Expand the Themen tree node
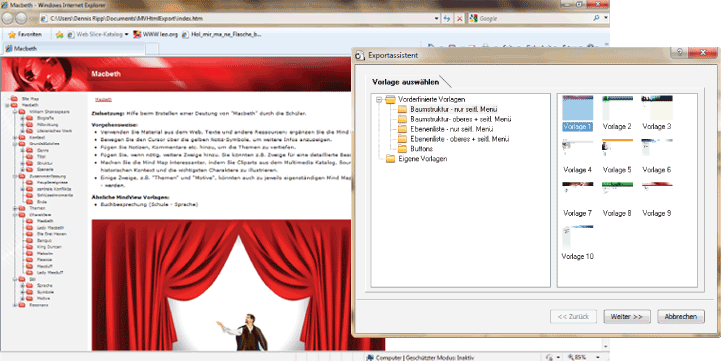The image size is (721, 361). (15, 208)
